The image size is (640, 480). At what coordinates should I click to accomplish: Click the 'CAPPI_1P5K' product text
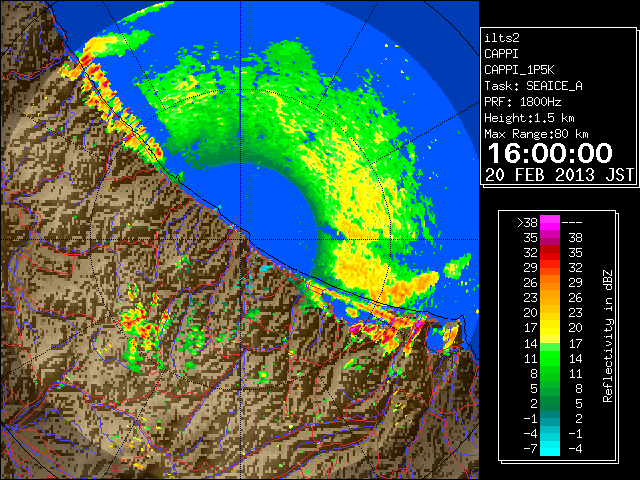(x=519, y=70)
